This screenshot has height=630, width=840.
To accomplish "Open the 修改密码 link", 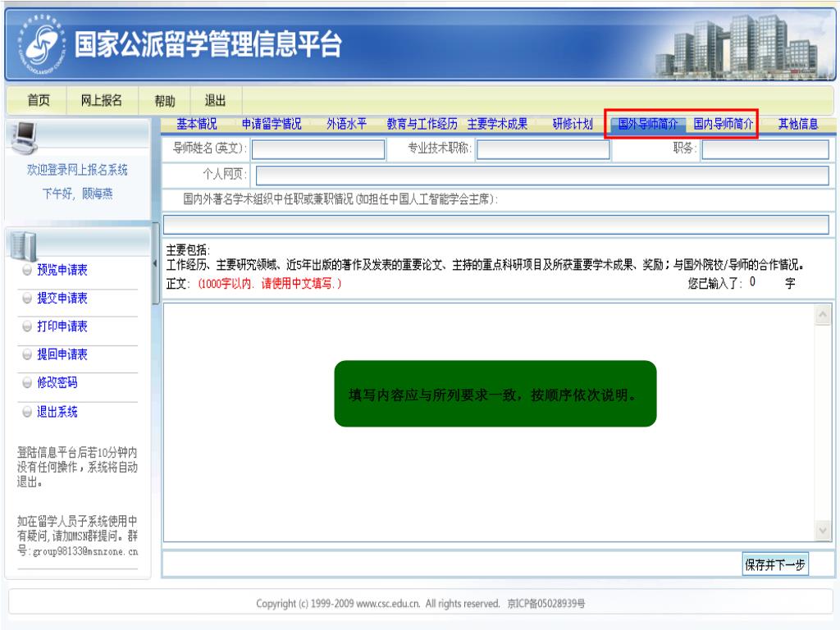I will pos(57,382).
